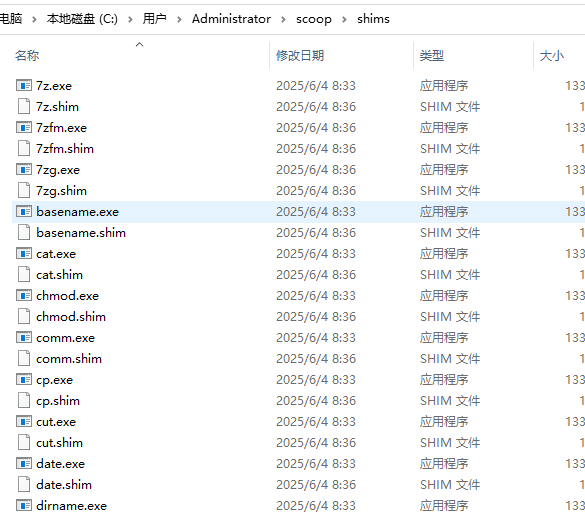This screenshot has width=585, height=516.
Task: Select the dirname.exe application icon
Action: click(24, 506)
